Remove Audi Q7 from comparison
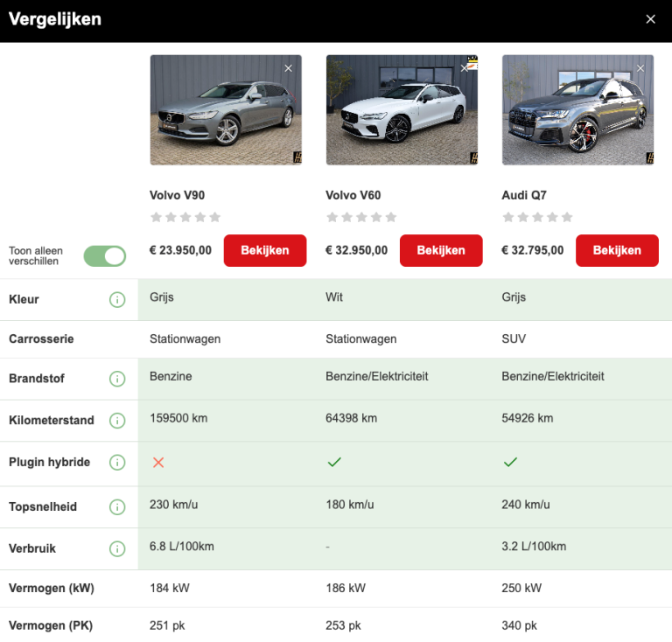 point(640,68)
